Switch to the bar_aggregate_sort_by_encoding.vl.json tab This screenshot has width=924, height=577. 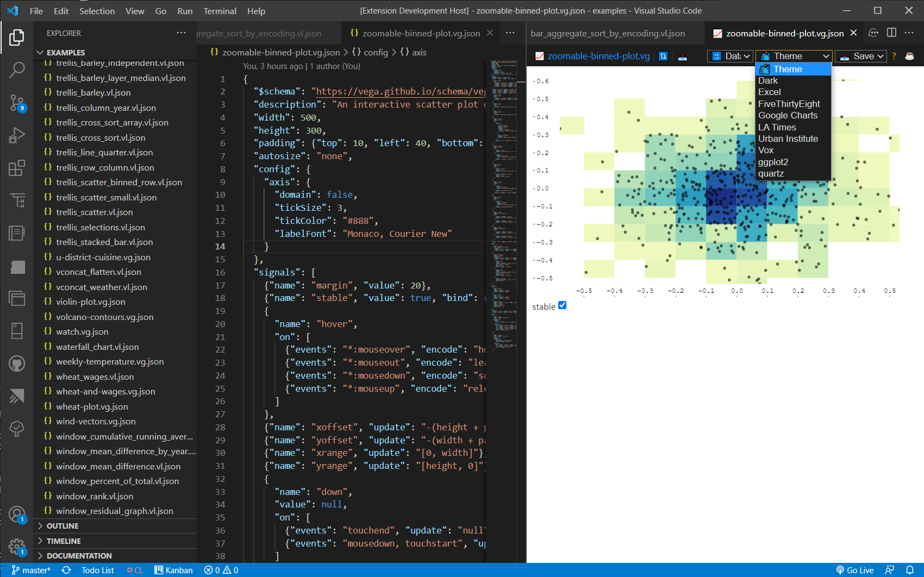point(607,33)
